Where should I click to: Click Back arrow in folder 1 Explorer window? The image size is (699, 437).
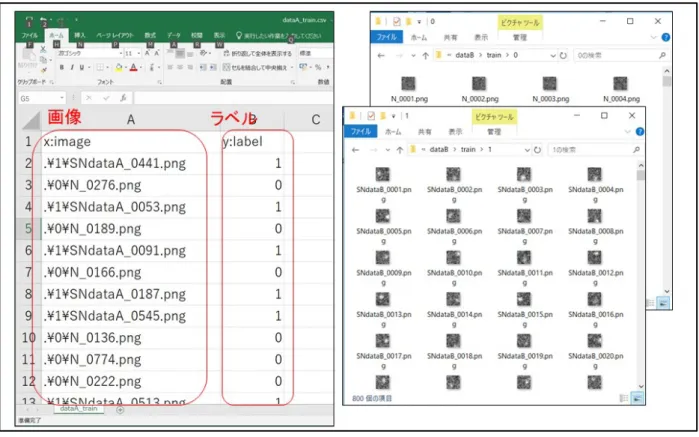tap(355, 150)
